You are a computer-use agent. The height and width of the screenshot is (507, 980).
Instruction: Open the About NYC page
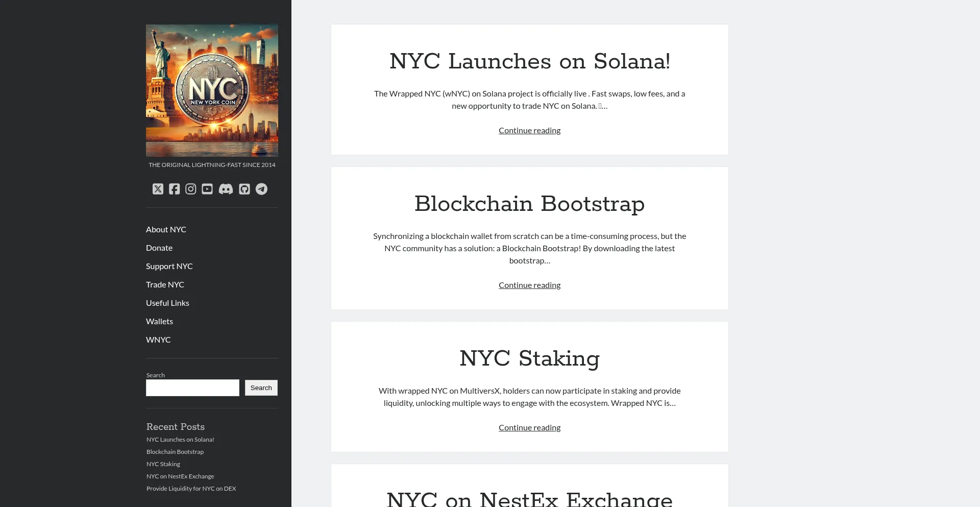tap(166, 229)
